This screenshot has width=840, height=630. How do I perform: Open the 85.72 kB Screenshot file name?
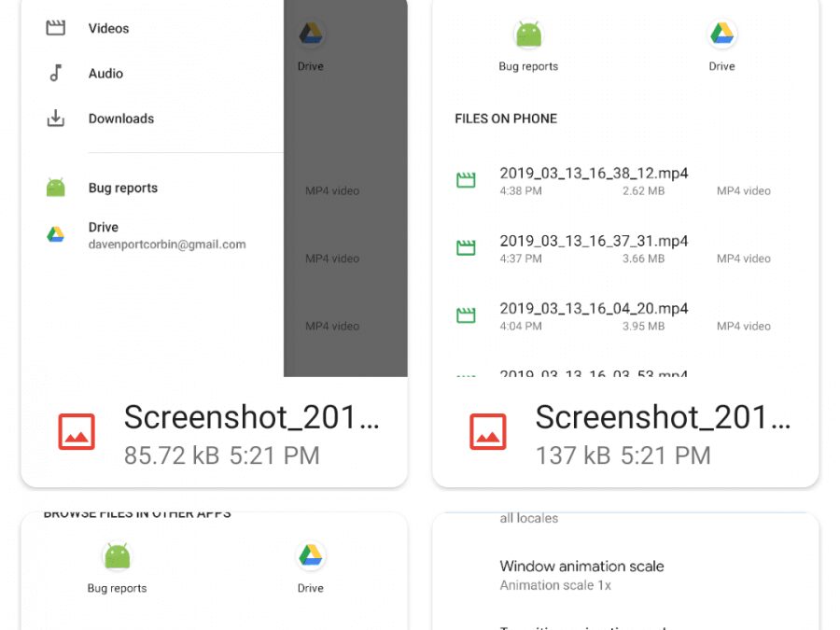coord(251,417)
